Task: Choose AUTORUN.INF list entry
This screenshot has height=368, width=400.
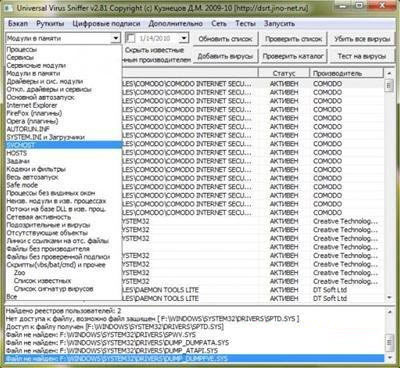Action: click(x=63, y=129)
